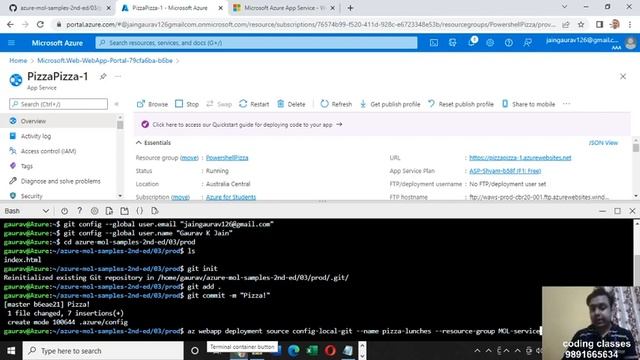
Task: Open Security in the resource menu
Action: coord(58,196)
